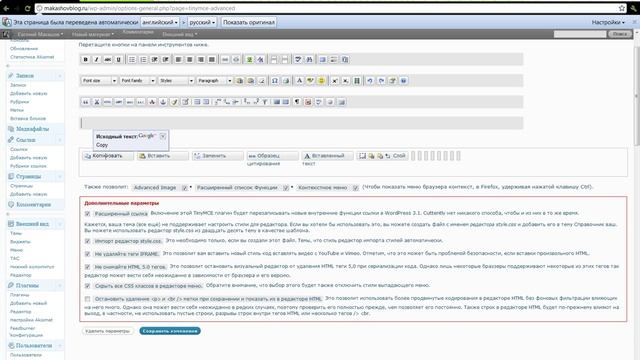The height and width of the screenshot is (360, 640).
Task: Click the blue help icon in second toolbar row
Action: pyautogui.click(x=403, y=81)
